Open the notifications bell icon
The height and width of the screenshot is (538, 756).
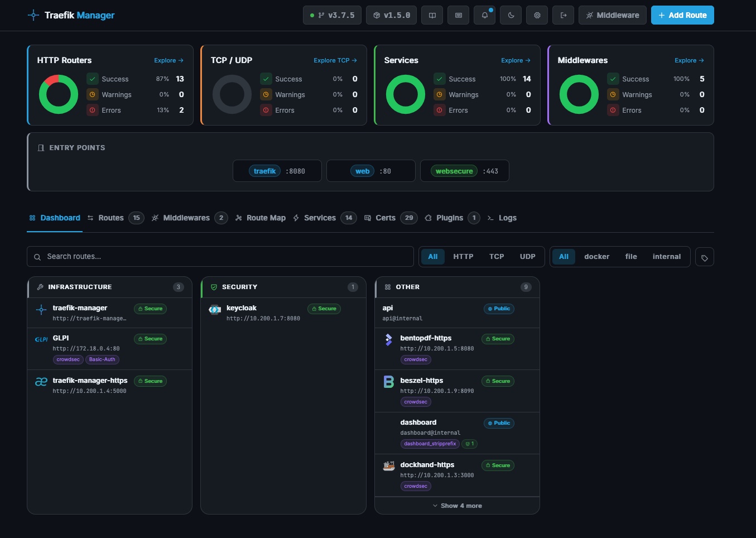pos(485,15)
